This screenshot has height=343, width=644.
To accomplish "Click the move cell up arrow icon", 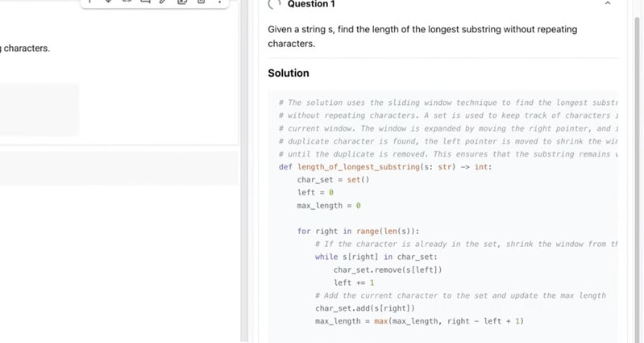I will pos(90,2).
